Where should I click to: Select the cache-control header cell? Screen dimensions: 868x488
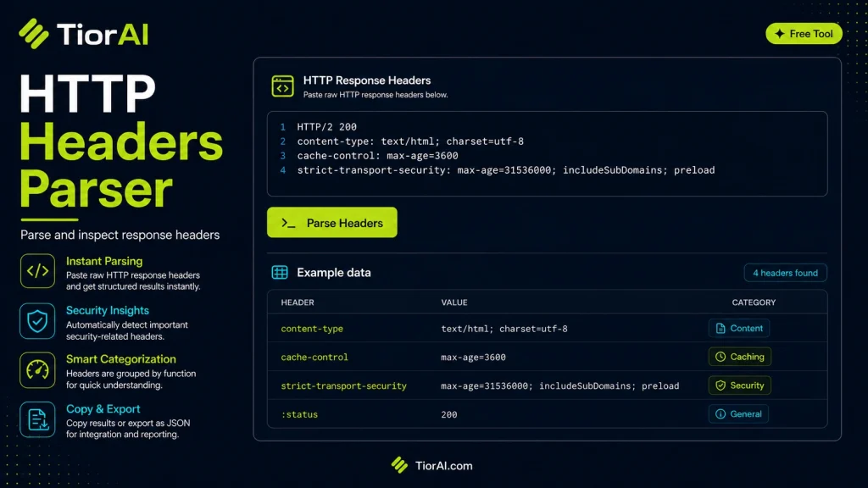point(314,358)
